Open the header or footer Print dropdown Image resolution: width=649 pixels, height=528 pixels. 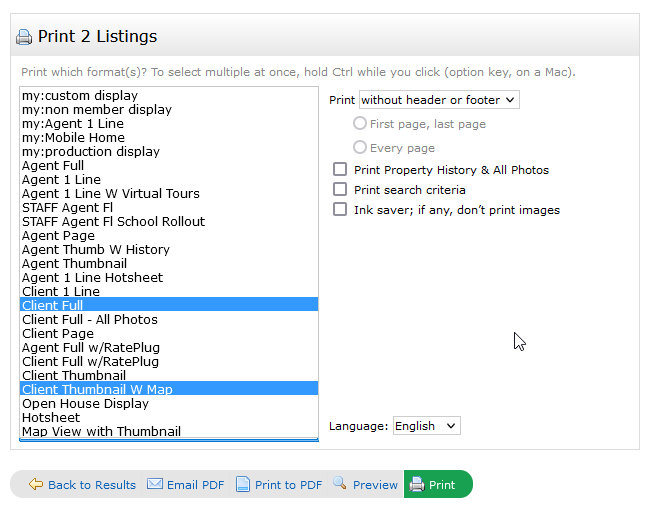(439, 100)
